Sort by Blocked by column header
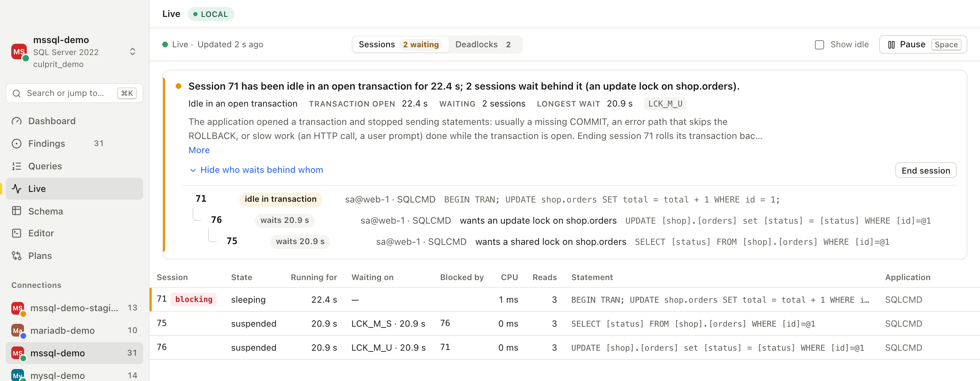980x381 pixels. pyautogui.click(x=462, y=278)
